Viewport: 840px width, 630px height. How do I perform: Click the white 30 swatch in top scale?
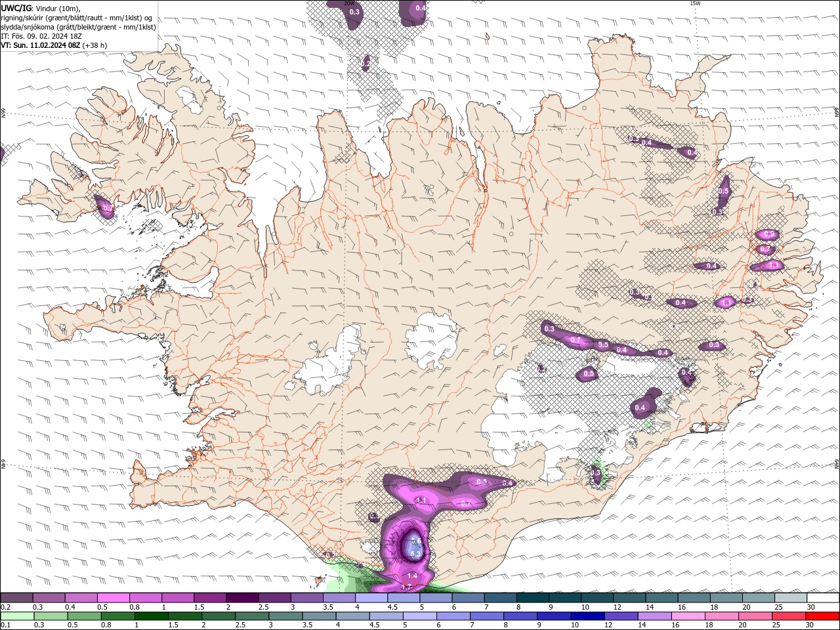pyautogui.click(x=823, y=598)
